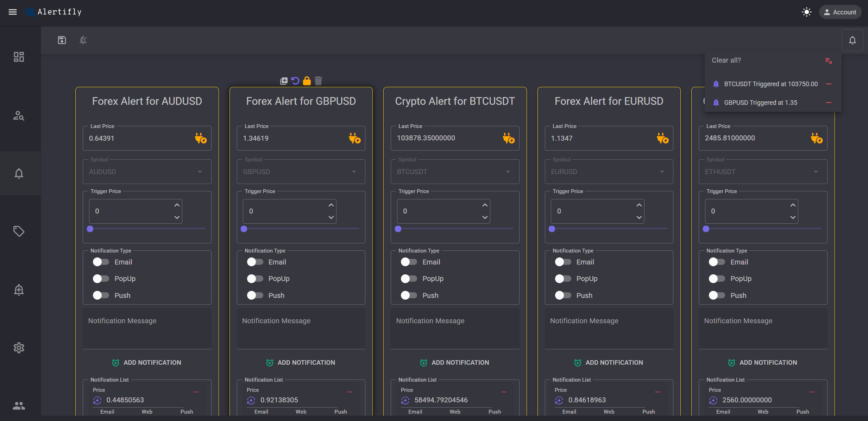Reset the GBPUSD alert card
This screenshot has width=868, height=421.
point(295,81)
